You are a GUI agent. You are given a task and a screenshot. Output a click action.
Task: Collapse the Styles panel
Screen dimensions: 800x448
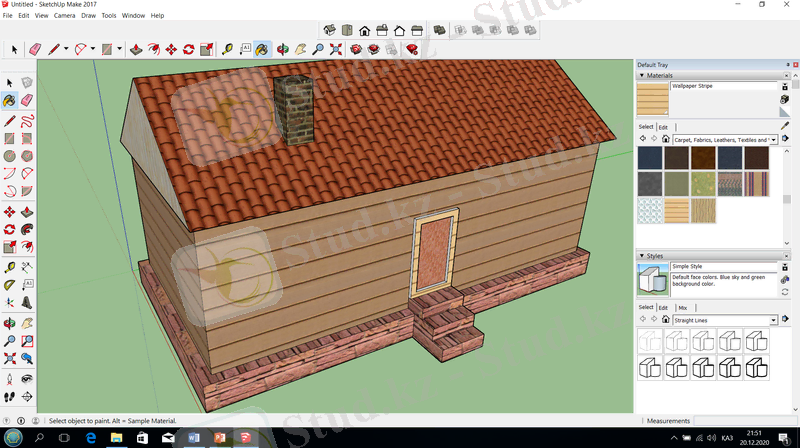click(641, 256)
